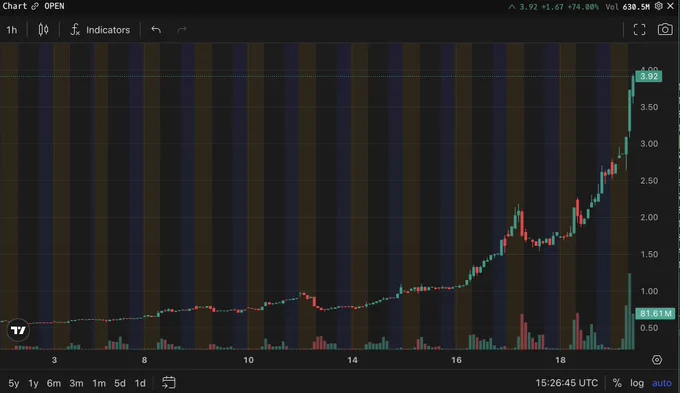Select the 1d range

[x=140, y=383]
